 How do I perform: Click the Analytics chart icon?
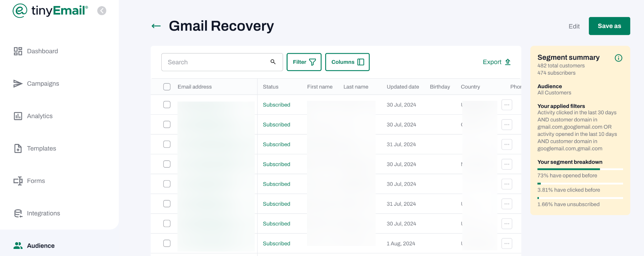[18, 116]
